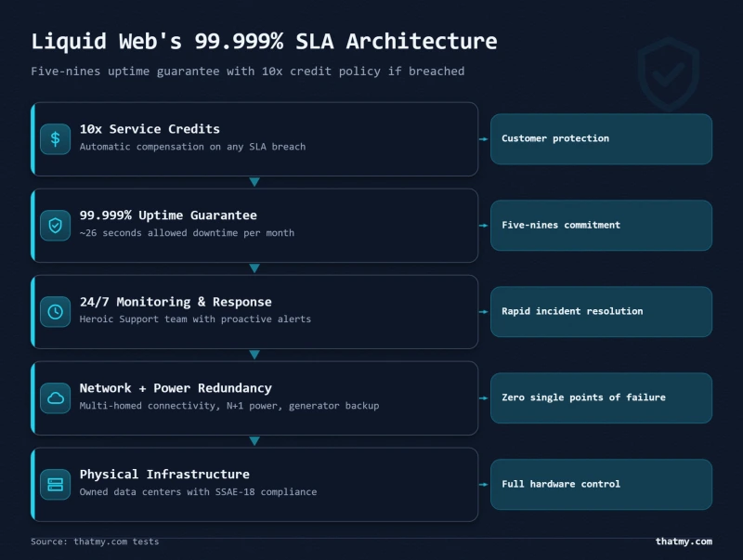Click 'Automatic compensation on any SLA breach' text
743x560 pixels.
pos(192,147)
